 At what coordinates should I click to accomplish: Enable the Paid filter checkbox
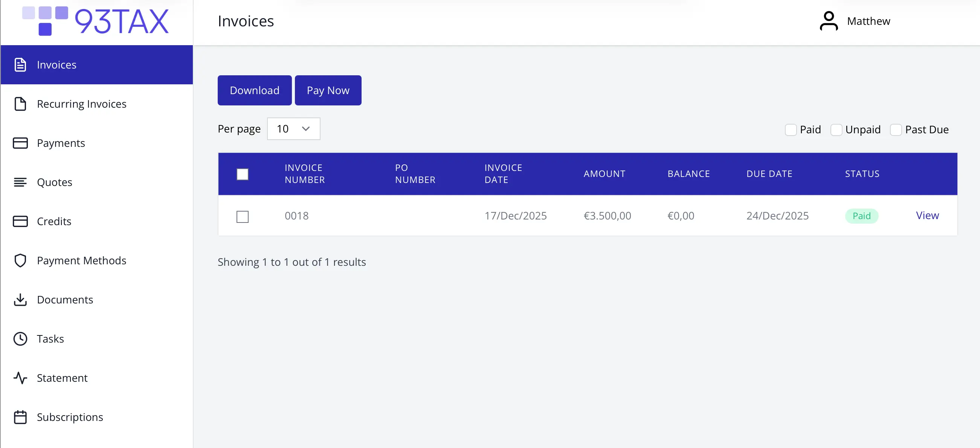791,130
